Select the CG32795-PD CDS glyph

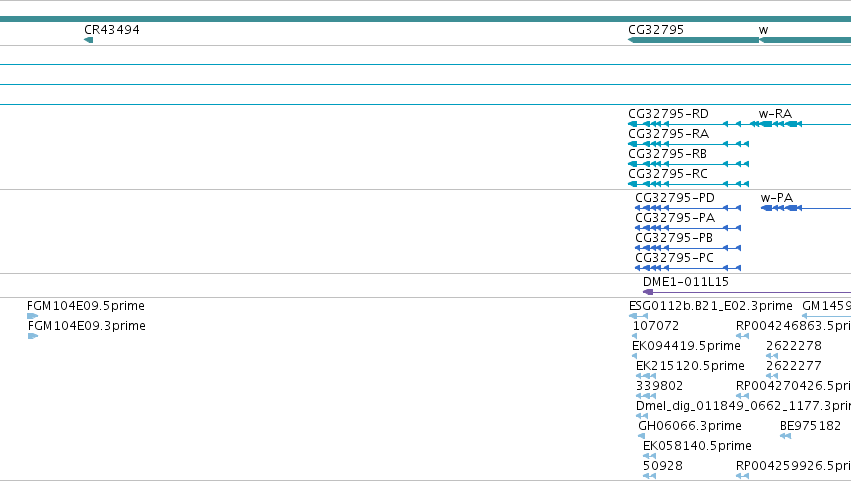[688, 208]
